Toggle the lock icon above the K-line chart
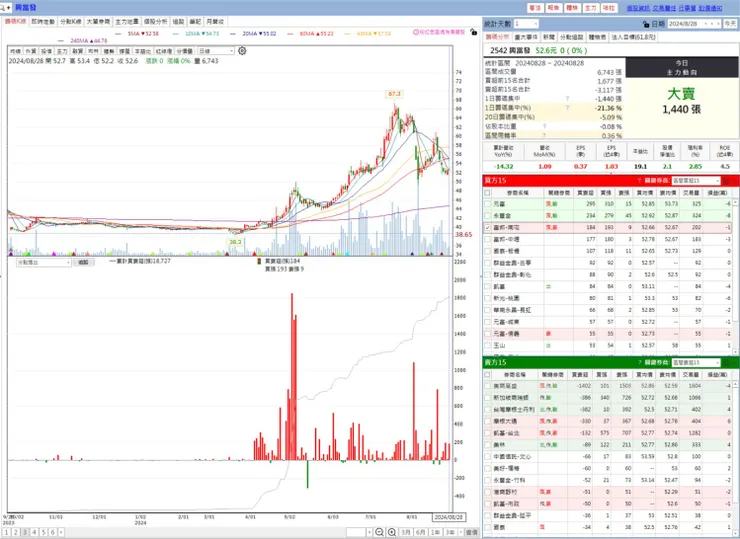740x539 pixels. click(x=473, y=33)
